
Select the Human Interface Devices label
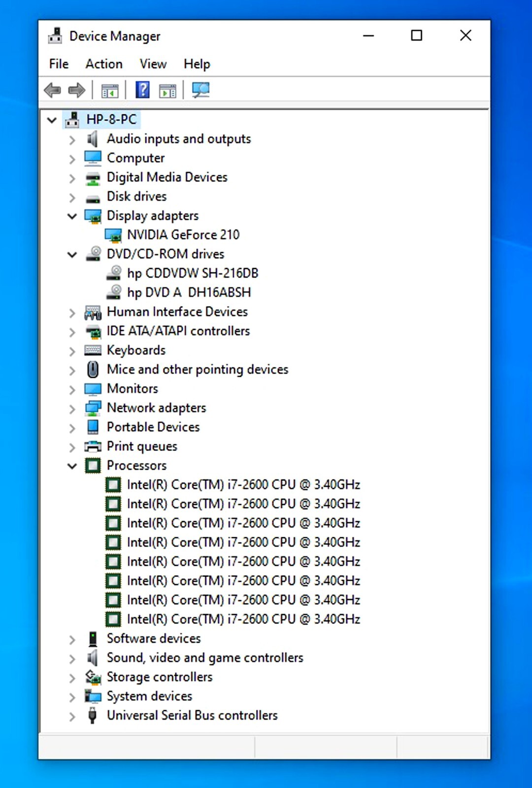click(x=177, y=312)
